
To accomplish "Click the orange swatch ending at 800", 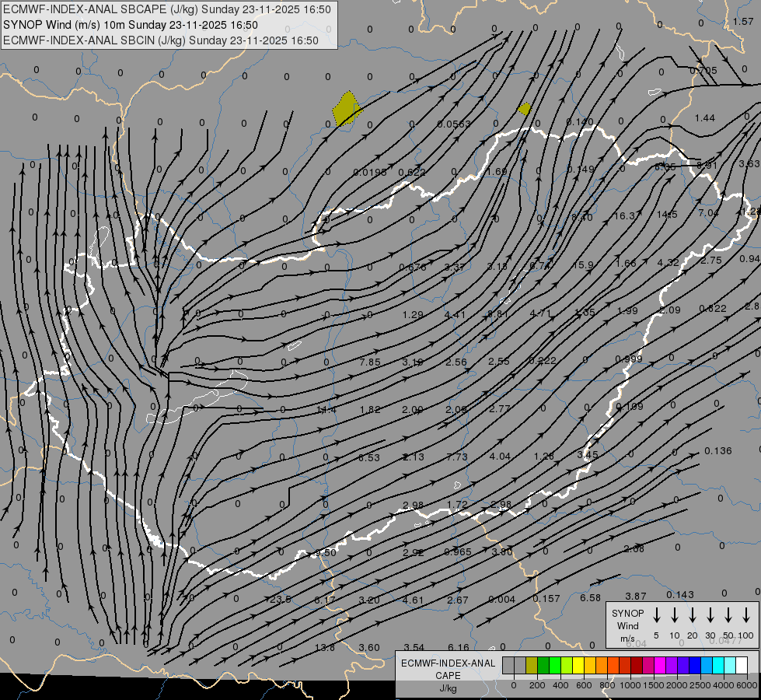I will [602, 665].
